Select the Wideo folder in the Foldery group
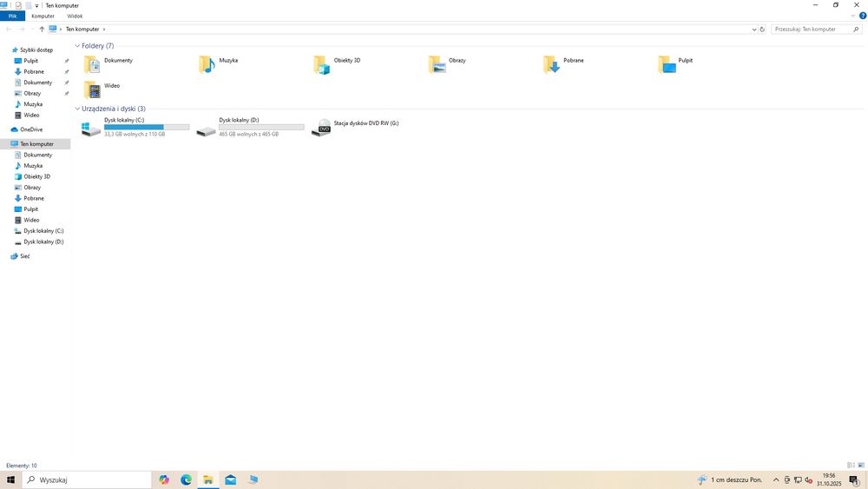Image resolution: width=868 pixels, height=489 pixels. 102,89
